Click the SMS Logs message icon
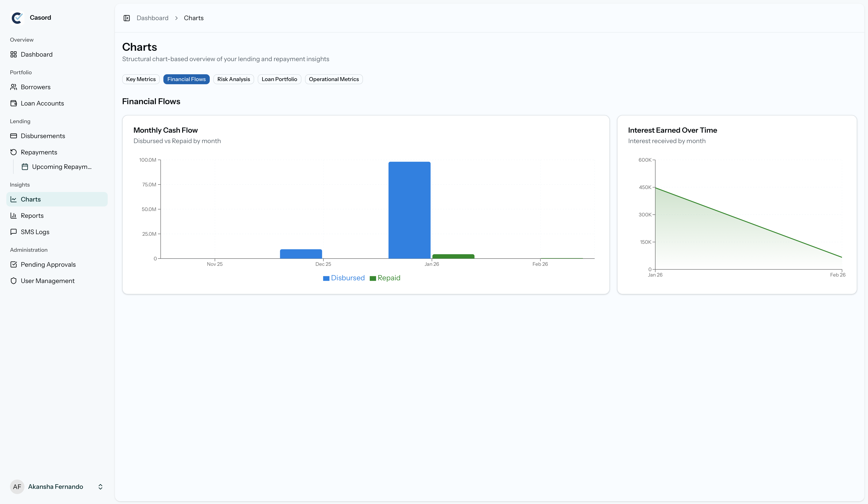This screenshot has width=868, height=504. point(13,232)
